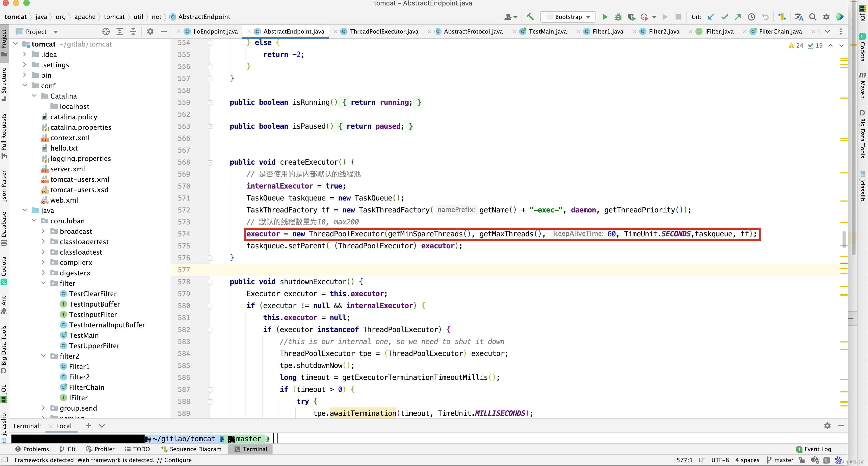Viewport: 868px width, 466px height.
Task: Open the Sequence Diagram tab
Action: coord(191,449)
